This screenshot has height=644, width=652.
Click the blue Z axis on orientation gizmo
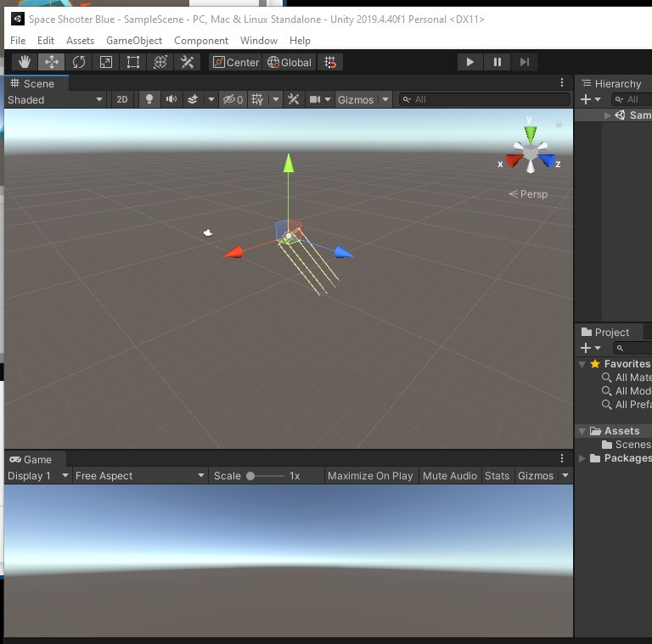(547, 160)
